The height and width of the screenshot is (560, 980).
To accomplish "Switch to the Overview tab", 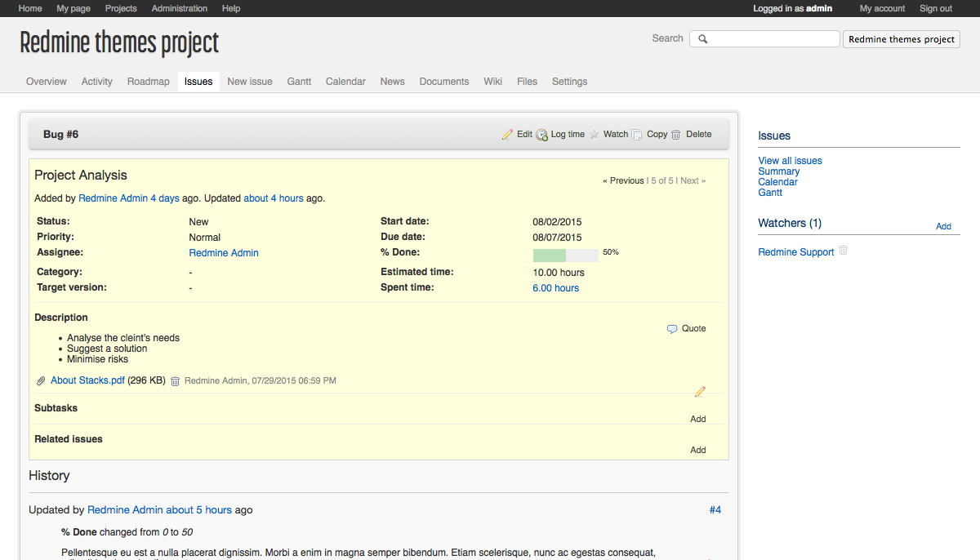I will tap(47, 82).
